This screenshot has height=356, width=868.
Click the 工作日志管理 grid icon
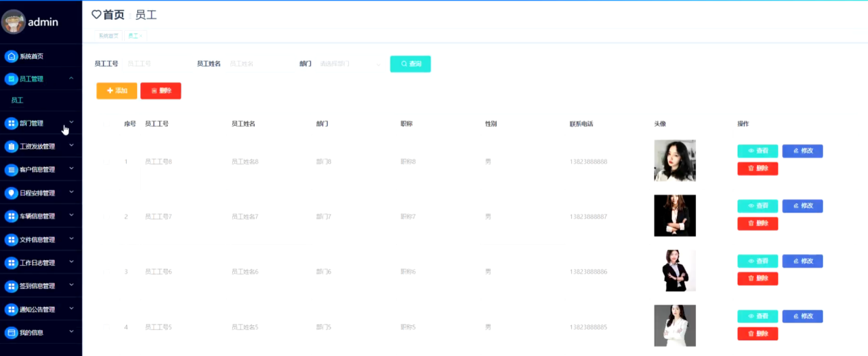click(11, 263)
